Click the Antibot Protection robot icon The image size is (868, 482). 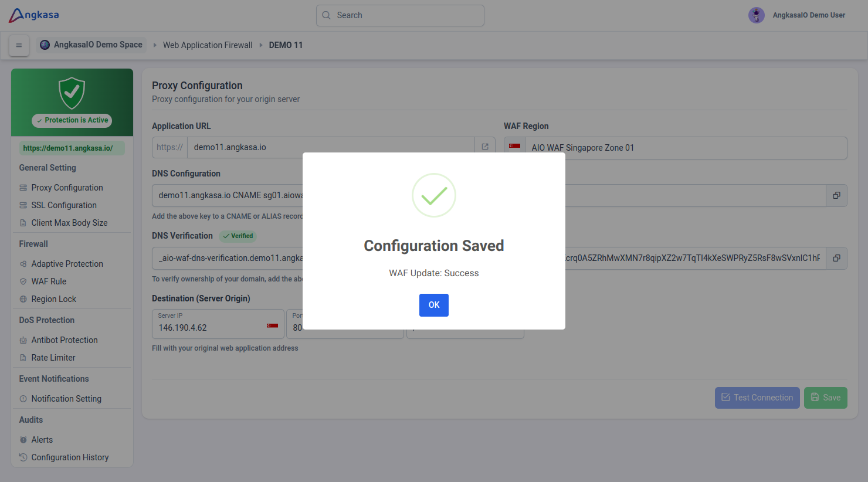pyautogui.click(x=23, y=340)
